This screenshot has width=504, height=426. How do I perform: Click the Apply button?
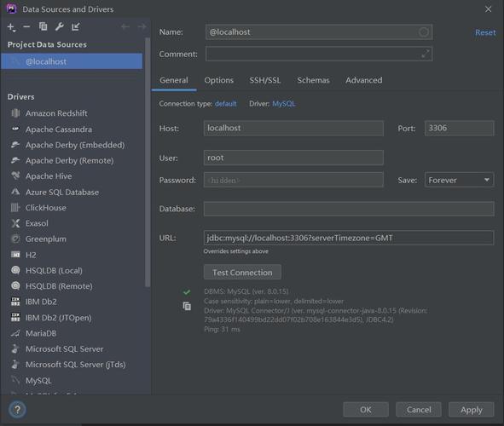click(x=472, y=409)
